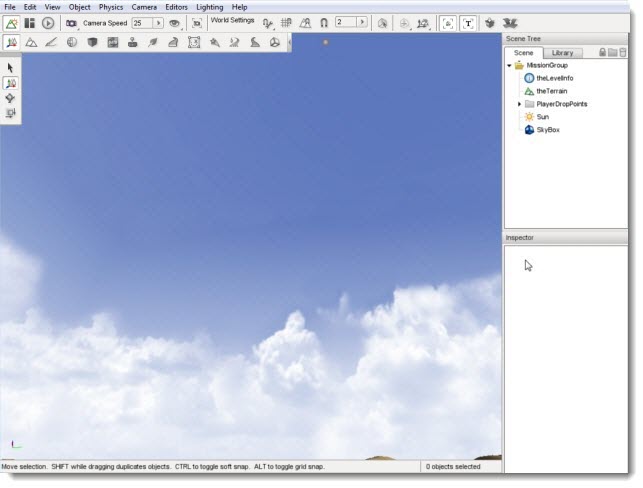This screenshot has width=643, height=488.
Task: Toggle object text labels T button
Action: [468, 24]
